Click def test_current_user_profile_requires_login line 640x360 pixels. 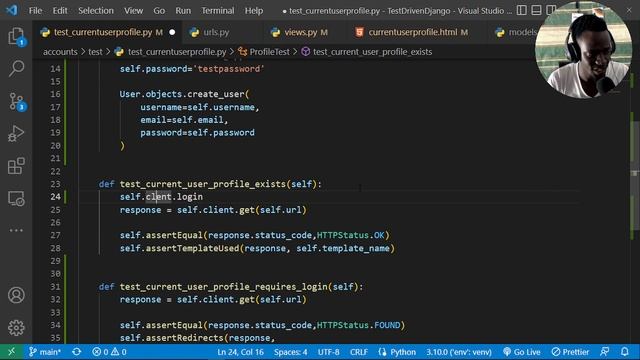tap(231, 287)
